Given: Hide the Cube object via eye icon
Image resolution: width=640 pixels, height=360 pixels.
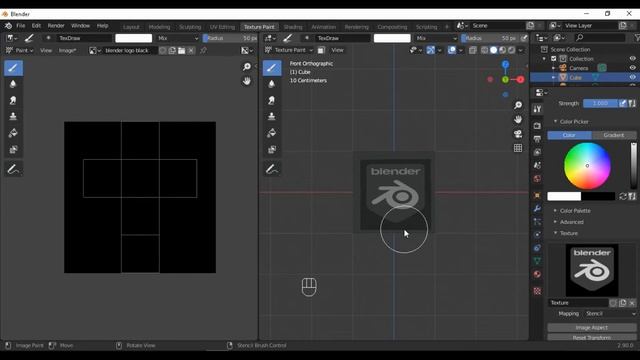Looking at the screenshot, I should click(x=632, y=78).
